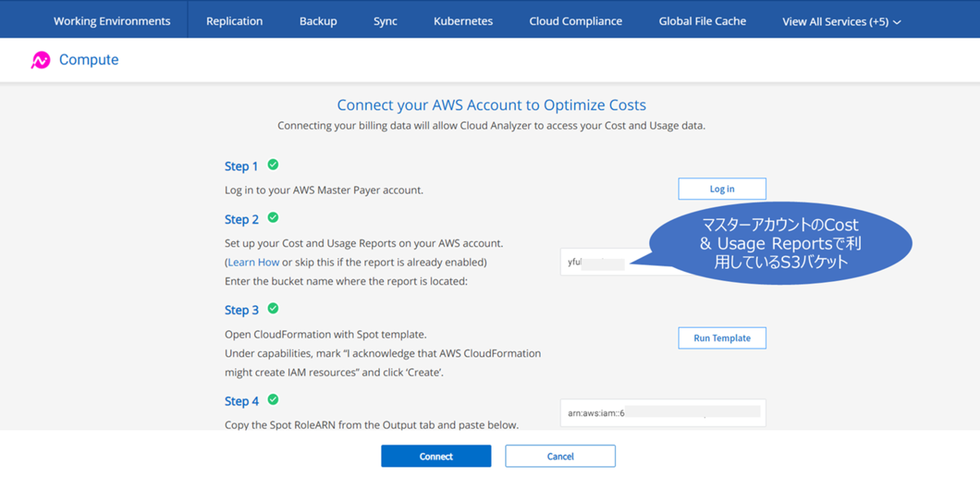The width and height of the screenshot is (980, 478).
Task: Go to the Backup tab
Action: (318, 21)
